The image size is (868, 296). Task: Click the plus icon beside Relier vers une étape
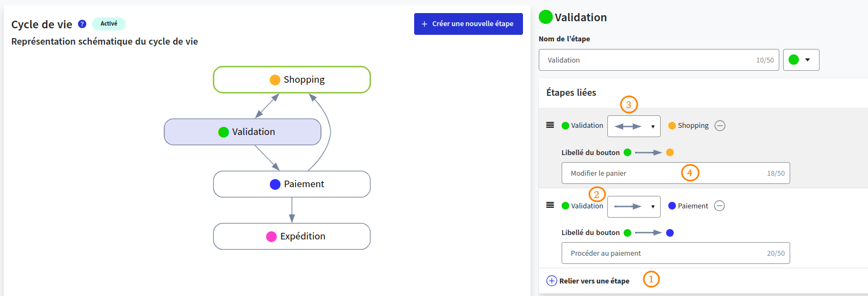click(x=551, y=281)
